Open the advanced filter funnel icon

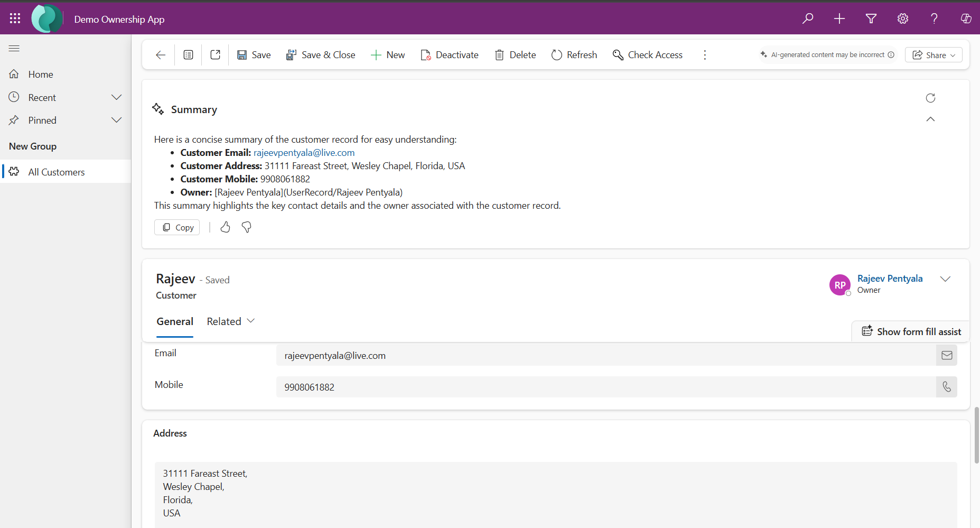click(x=871, y=19)
